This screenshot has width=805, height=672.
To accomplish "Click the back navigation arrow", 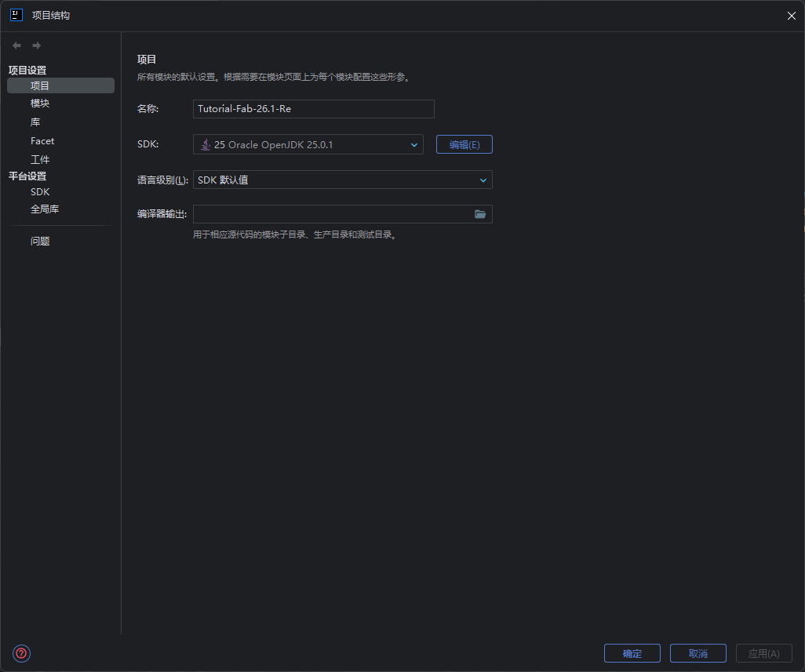I will pyautogui.click(x=16, y=45).
